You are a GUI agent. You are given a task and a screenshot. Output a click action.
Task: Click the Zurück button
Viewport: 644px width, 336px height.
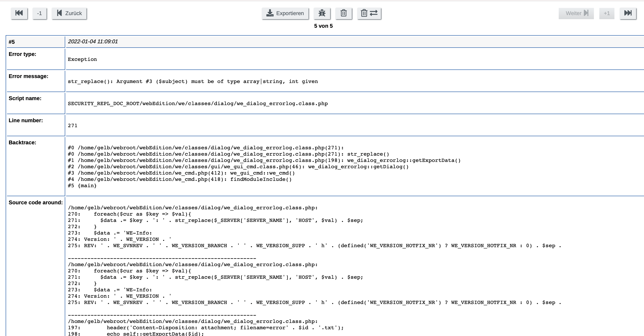(x=69, y=13)
